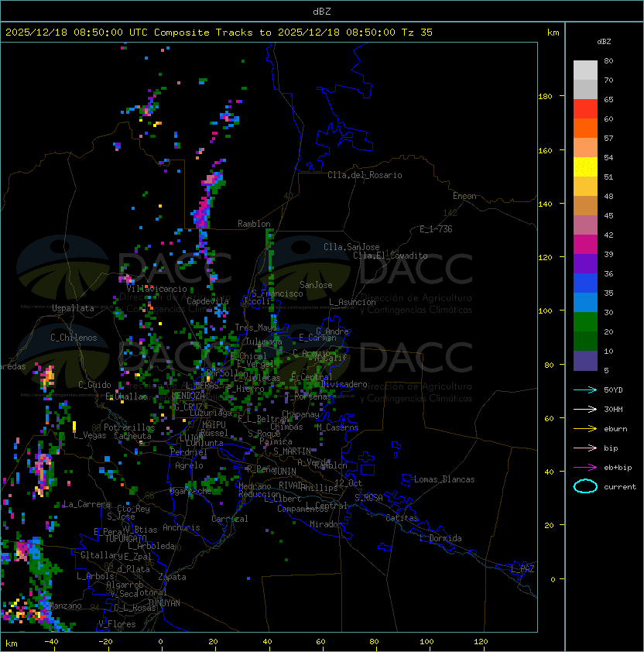
Task: Click the MENDOZA city label
Action: point(188,395)
